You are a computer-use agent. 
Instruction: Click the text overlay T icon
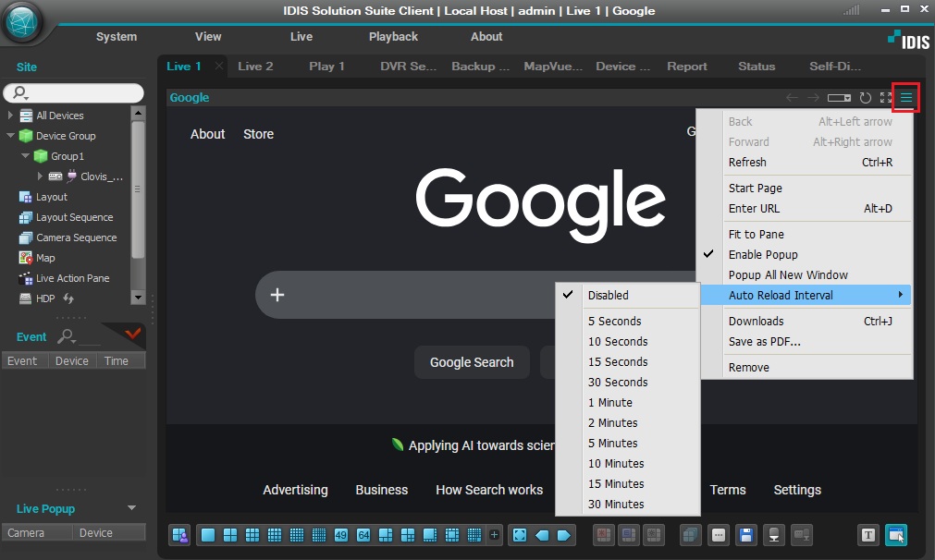click(868, 535)
